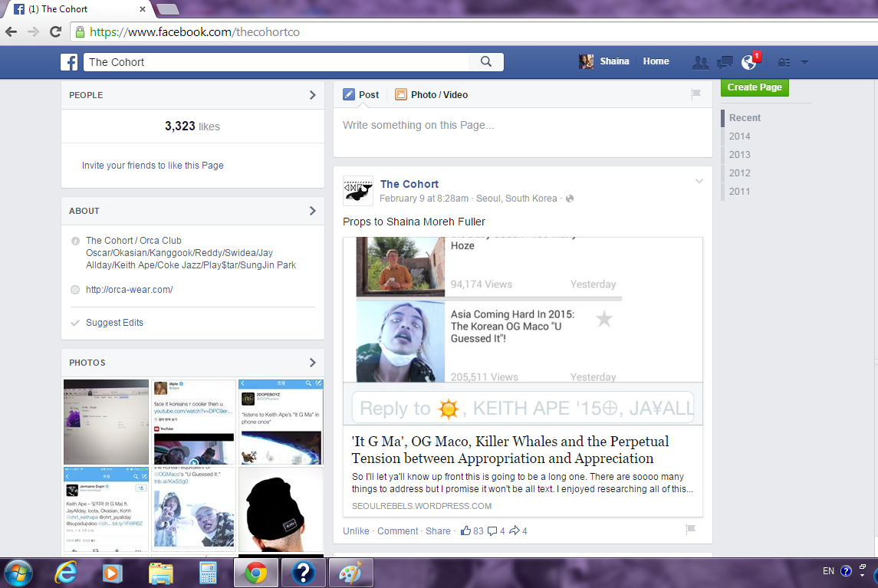This screenshot has width=878, height=588.
Task: Open privacy shortcuts lock icon
Action: [783, 62]
